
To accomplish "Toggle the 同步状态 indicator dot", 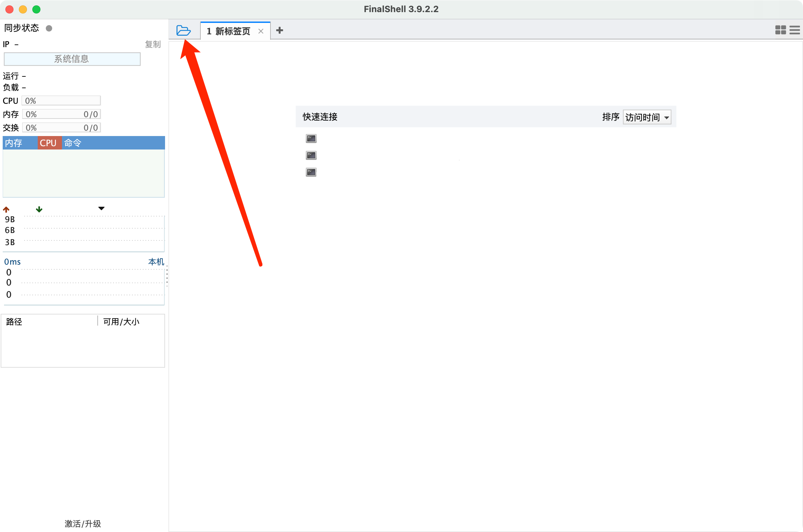I will point(49,28).
